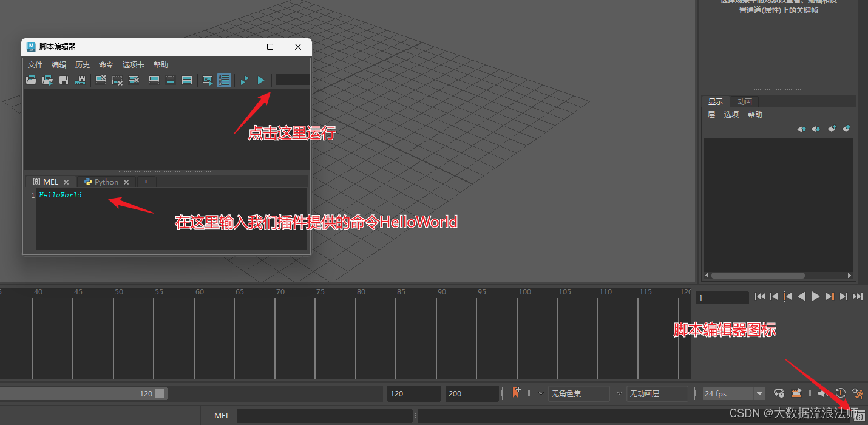
Task: Open the 24 fps frame rate dropdown
Action: point(733,393)
